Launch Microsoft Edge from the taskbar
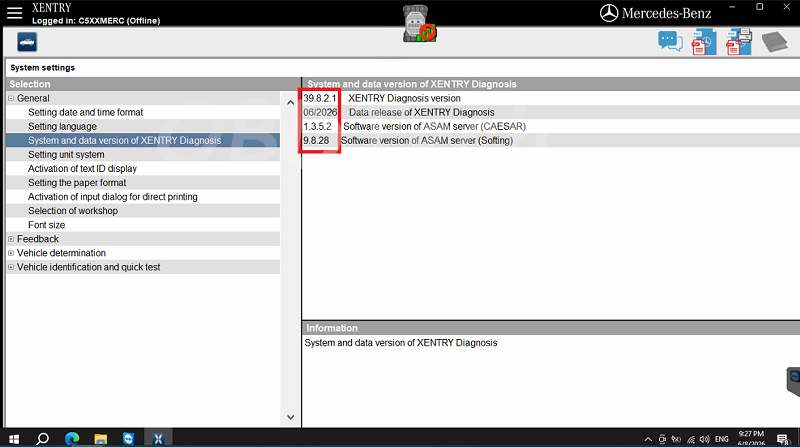Viewport: 800px width, 447px height. (x=72, y=439)
